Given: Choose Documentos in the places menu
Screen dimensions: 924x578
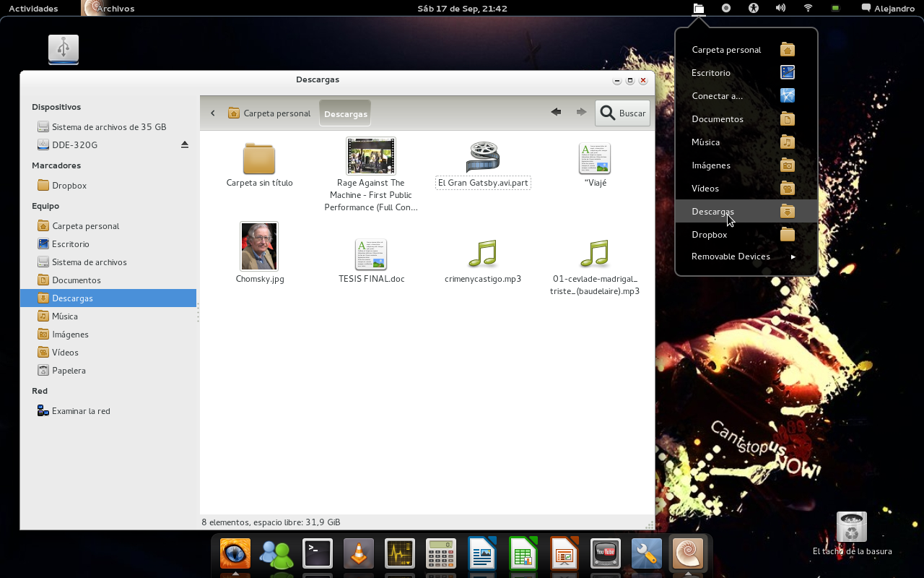Looking at the screenshot, I should [x=746, y=119].
